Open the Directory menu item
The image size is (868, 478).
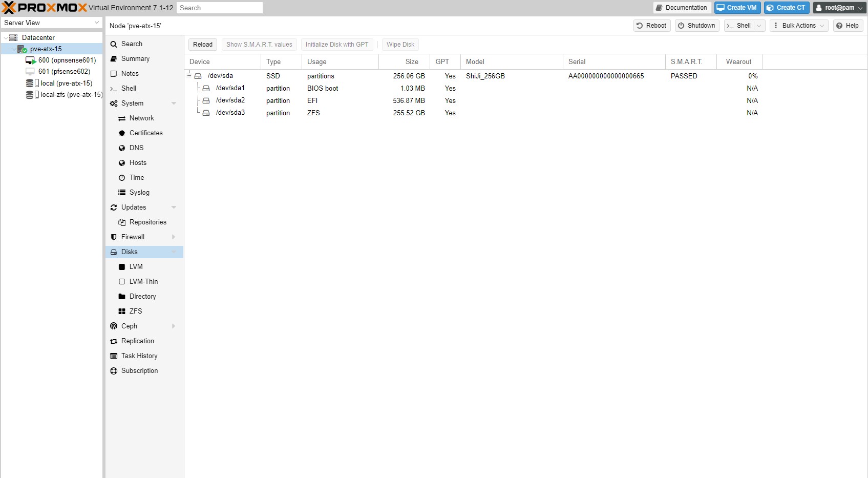click(144, 297)
